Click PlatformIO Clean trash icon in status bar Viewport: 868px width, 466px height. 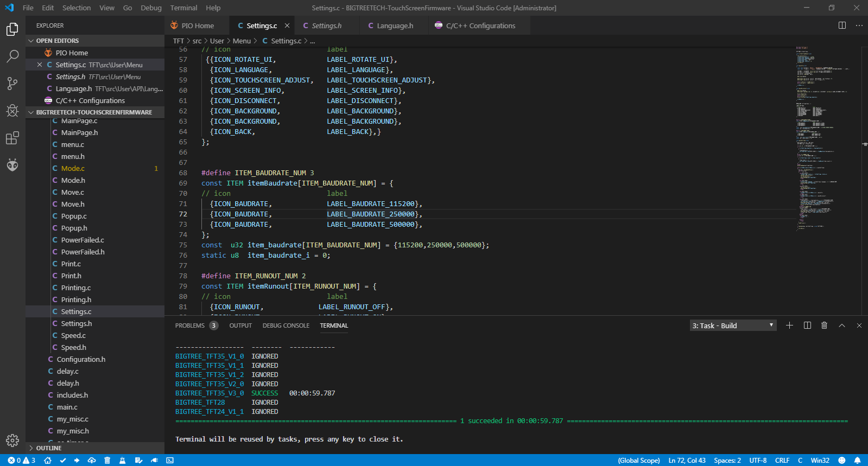point(107,461)
